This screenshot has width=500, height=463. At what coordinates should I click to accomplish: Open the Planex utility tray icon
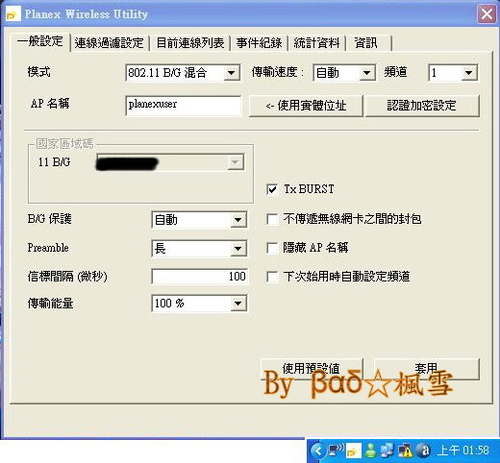(x=353, y=451)
